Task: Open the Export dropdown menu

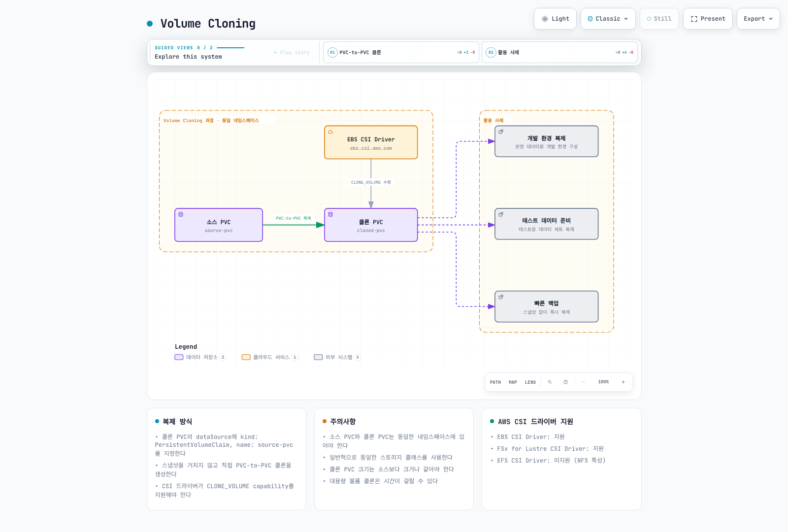Action: (x=758, y=19)
